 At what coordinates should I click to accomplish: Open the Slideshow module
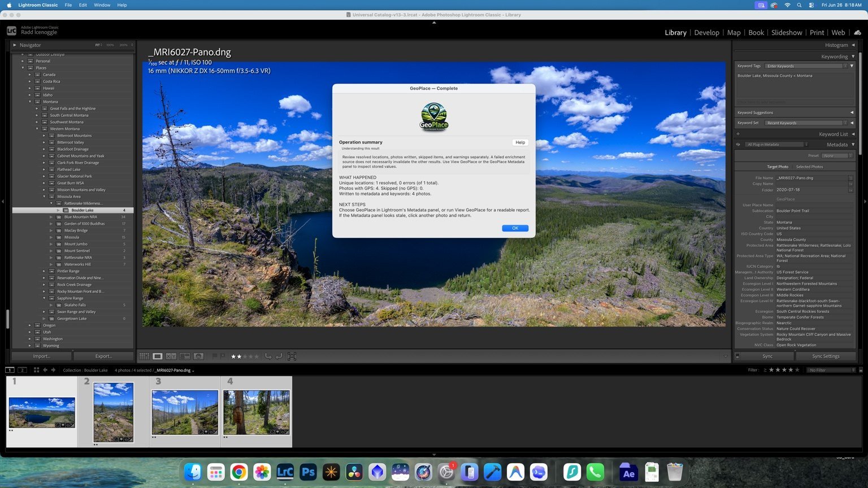[x=787, y=33]
